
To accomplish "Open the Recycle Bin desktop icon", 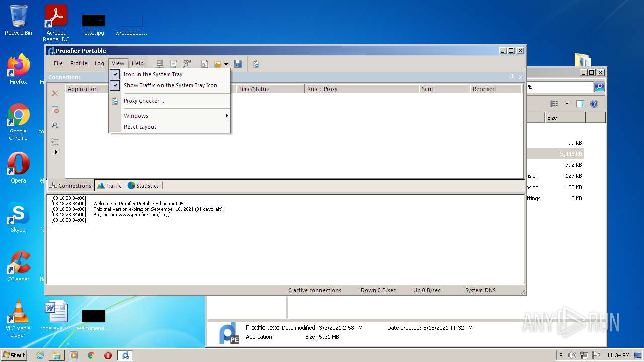I will (x=18, y=20).
